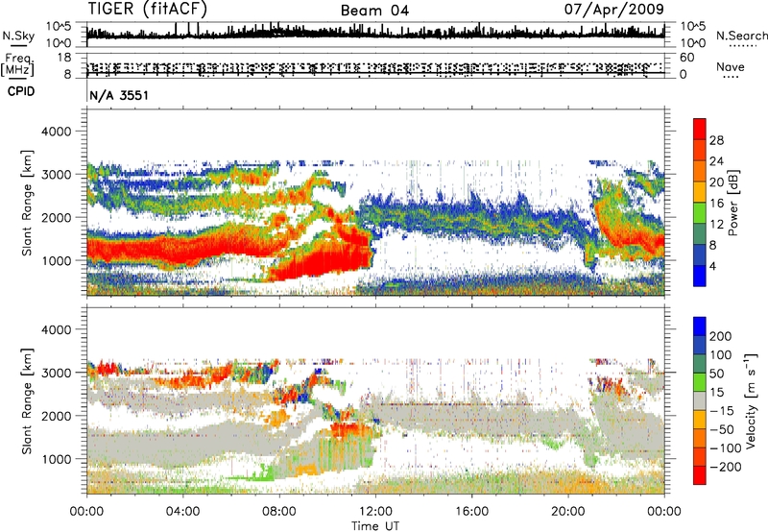The width and height of the screenshot is (768, 532).
Task: Click the '4000' tick on power panel
Action: [57, 132]
